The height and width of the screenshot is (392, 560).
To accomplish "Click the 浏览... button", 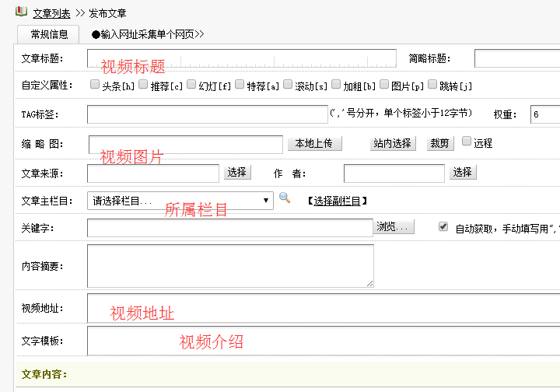I will (394, 226).
